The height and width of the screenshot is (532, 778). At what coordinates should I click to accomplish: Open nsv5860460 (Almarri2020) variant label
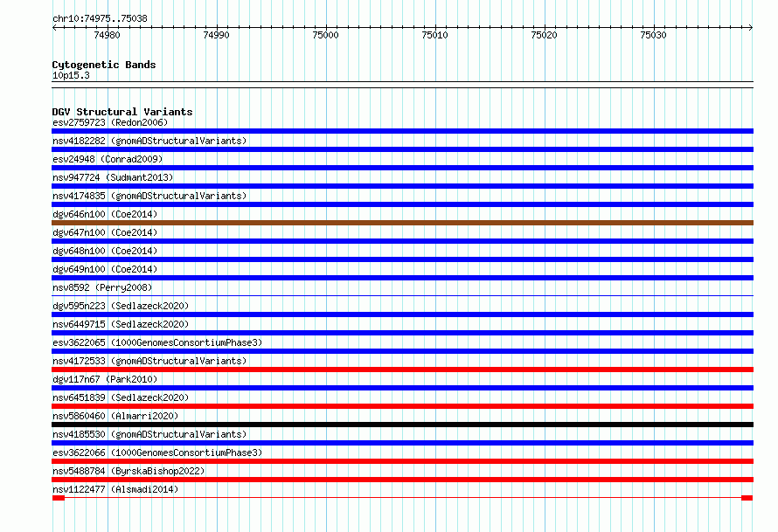pos(115,416)
